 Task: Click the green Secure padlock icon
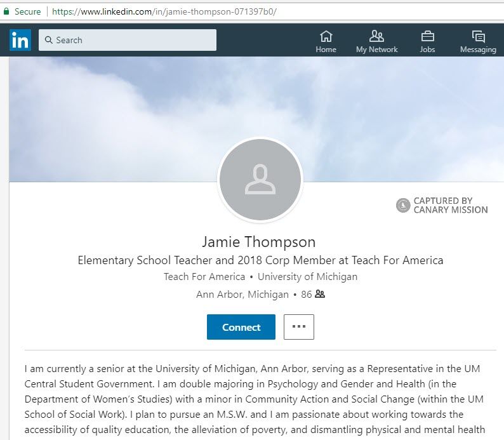click(x=6, y=11)
